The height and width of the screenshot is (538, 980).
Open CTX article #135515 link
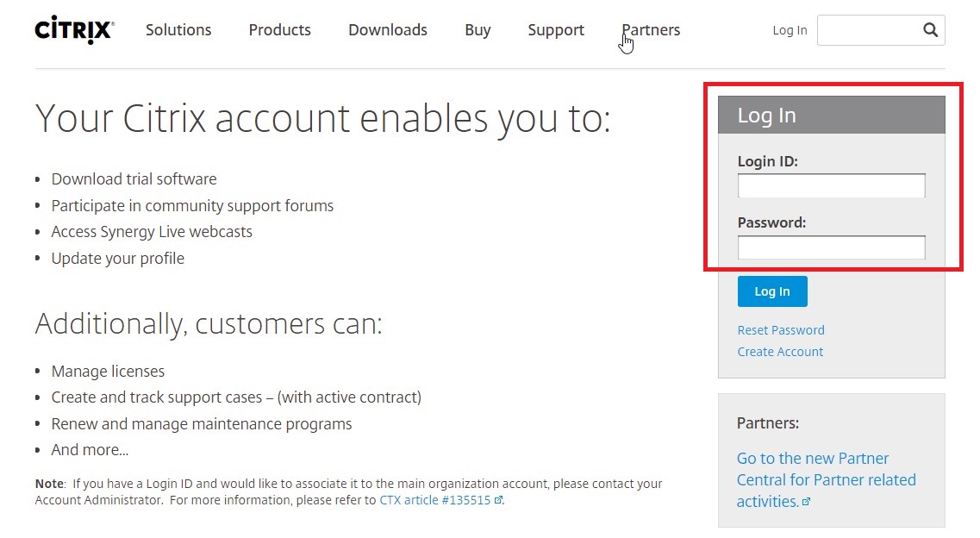tap(434, 500)
